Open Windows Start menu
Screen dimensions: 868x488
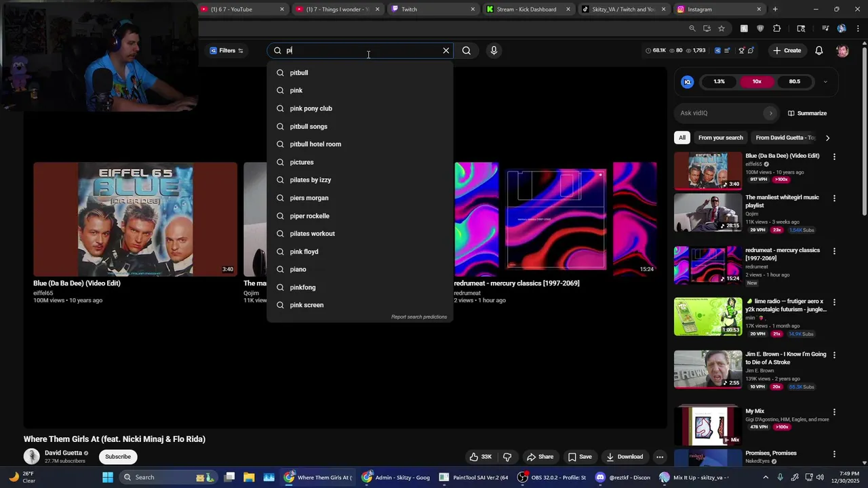pyautogui.click(x=108, y=477)
